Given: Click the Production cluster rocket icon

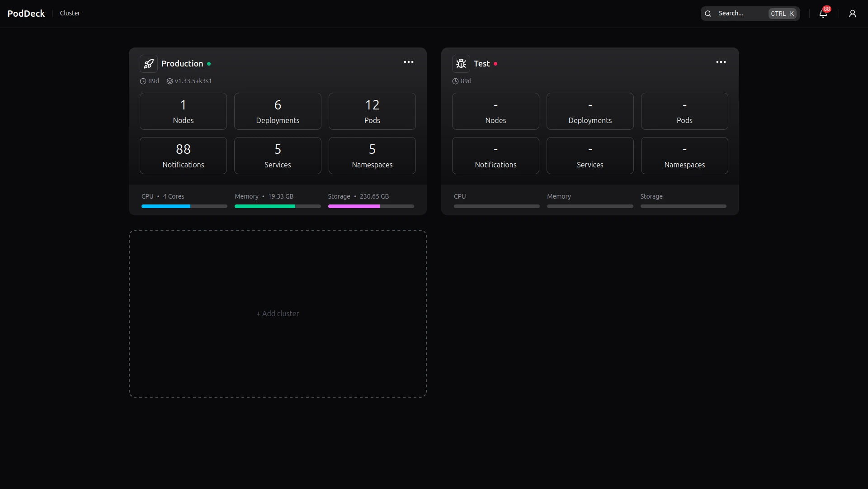Looking at the screenshot, I should [x=148, y=64].
